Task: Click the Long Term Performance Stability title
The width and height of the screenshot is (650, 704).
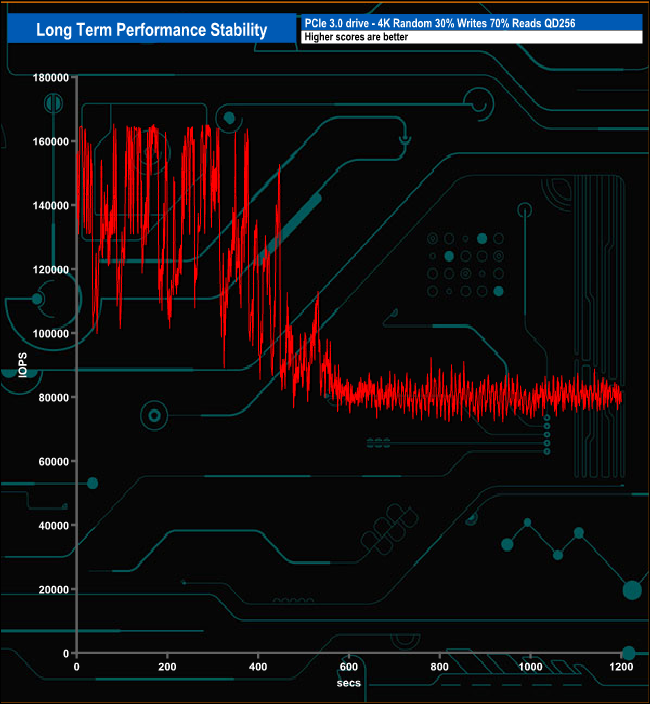Action: [151, 30]
